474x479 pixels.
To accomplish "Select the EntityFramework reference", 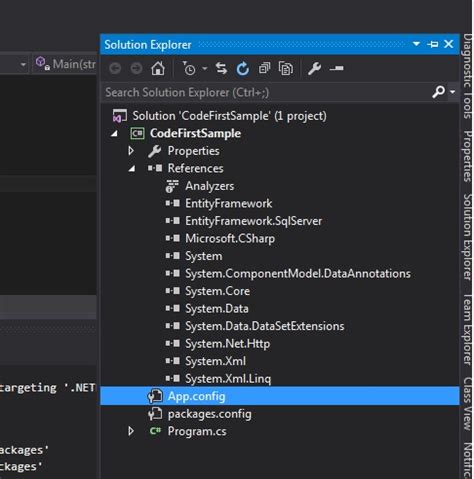I will [x=229, y=203].
